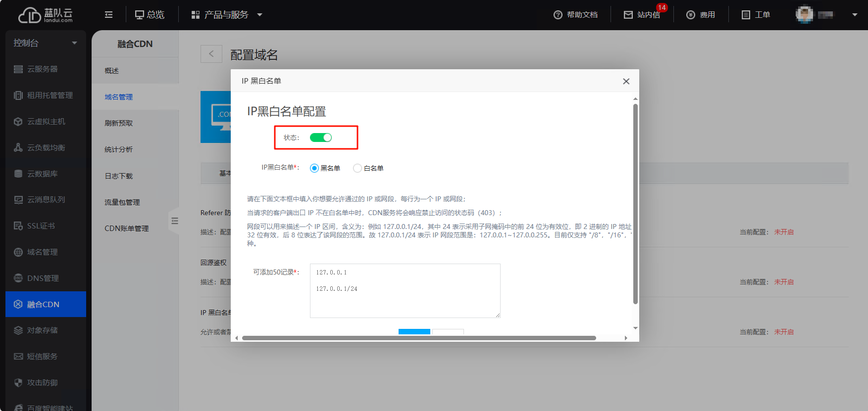Toggle the 状态 switch off

[x=321, y=137]
